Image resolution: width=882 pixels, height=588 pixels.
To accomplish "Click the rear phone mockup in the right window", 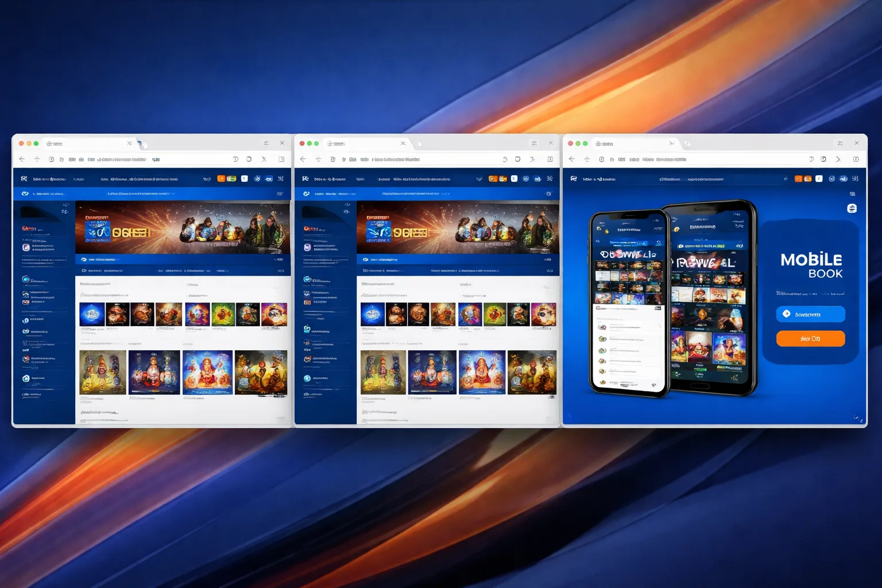I will (x=714, y=297).
